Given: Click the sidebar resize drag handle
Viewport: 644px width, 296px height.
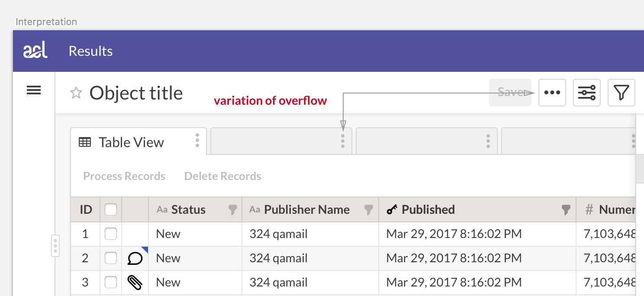Looking at the screenshot, I should 55,246.
